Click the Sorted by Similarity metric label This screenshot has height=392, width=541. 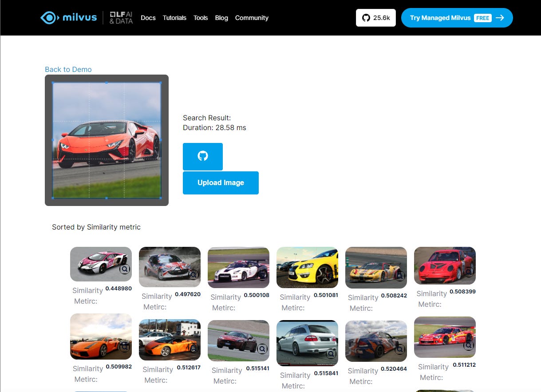click(96, 227)
